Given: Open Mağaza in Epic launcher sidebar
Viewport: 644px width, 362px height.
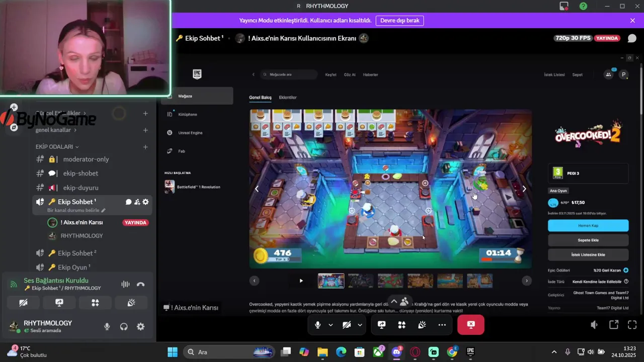Looking at the screenshot, I should [198, 96].
